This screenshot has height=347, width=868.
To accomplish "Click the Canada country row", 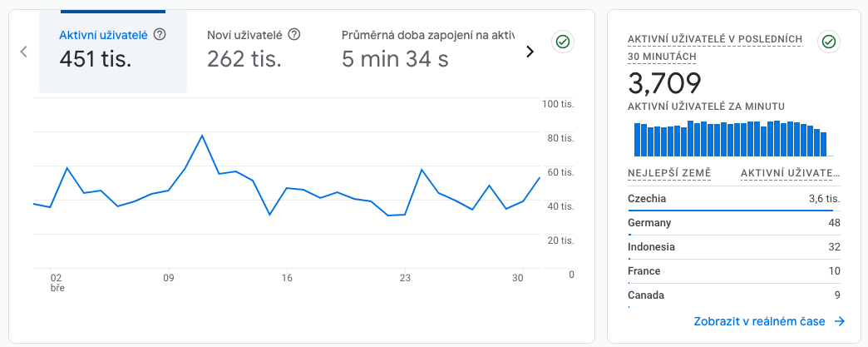I will click(734, 295).
